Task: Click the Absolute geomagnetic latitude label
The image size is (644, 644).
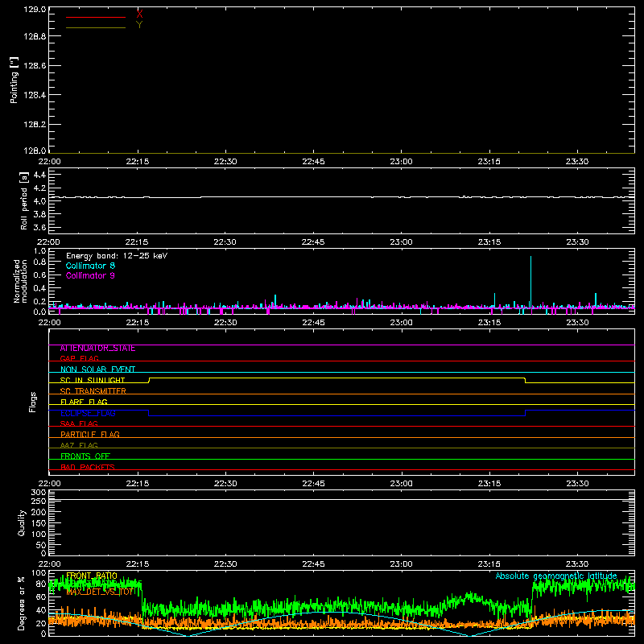Action: (556, 576)
